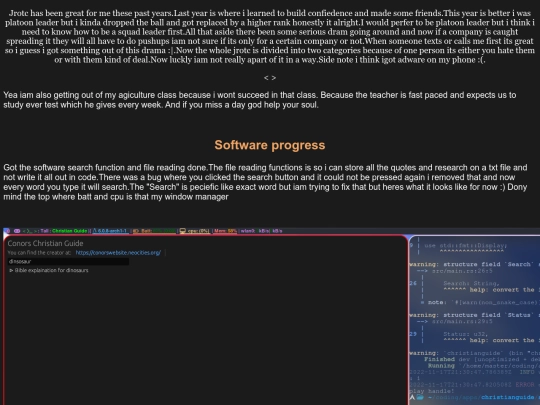Click the paragraph starting 'Jrotc has been great'
540x405 pixels.
[x=270, y=37]
